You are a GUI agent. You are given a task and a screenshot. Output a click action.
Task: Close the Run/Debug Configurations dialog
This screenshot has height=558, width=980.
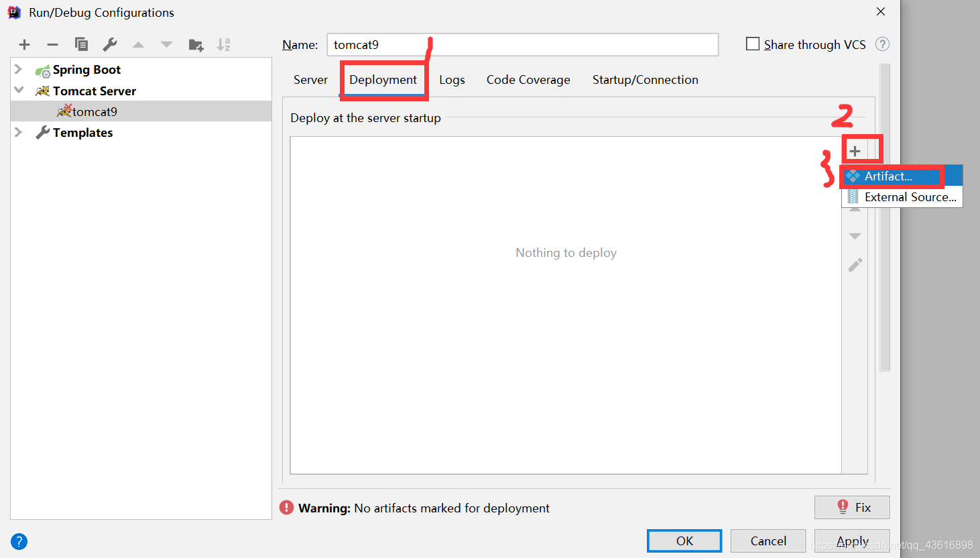click(x=881, y=11)
